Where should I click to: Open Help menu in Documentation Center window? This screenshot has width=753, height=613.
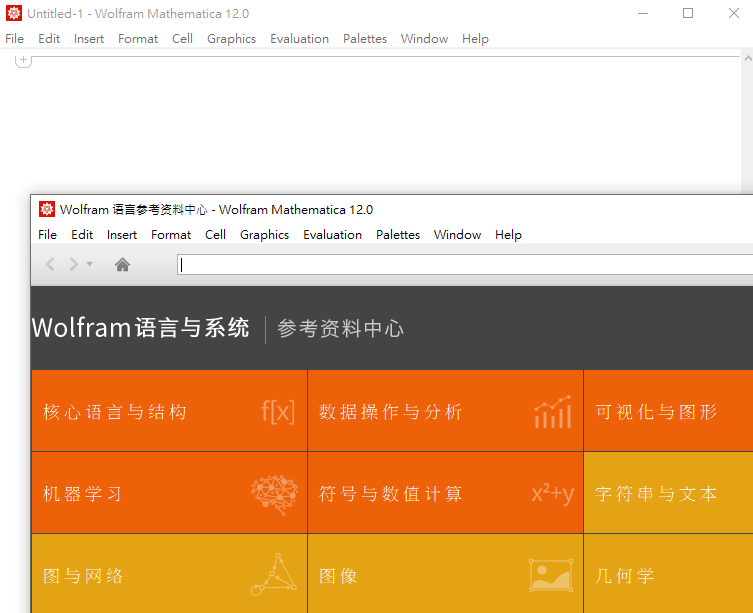[x=509, y=235]
